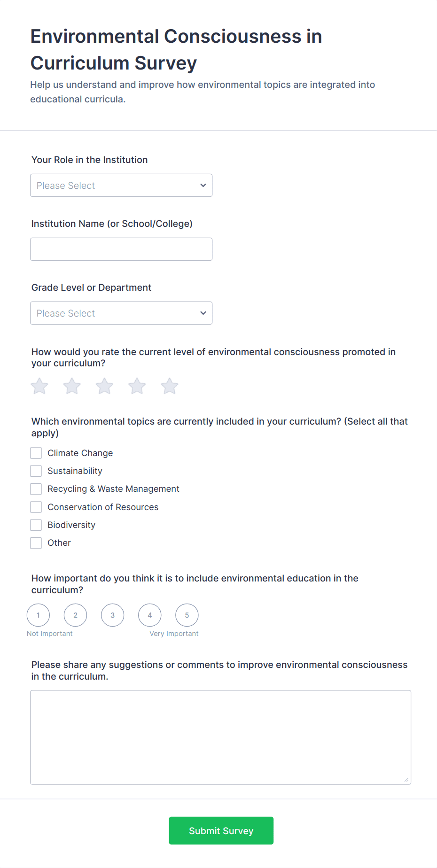Tick Recycling & Waste Management
This screenshot has height=868, width=437.
click(x=36, y=488)
